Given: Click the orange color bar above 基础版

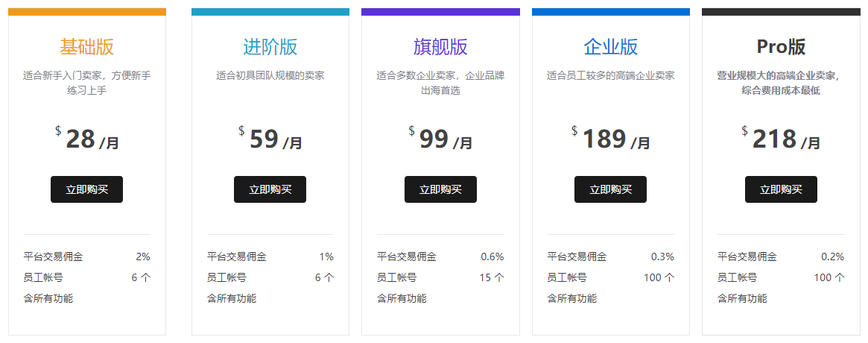Looking at the screenshot, I should click(x=87, y=12).
